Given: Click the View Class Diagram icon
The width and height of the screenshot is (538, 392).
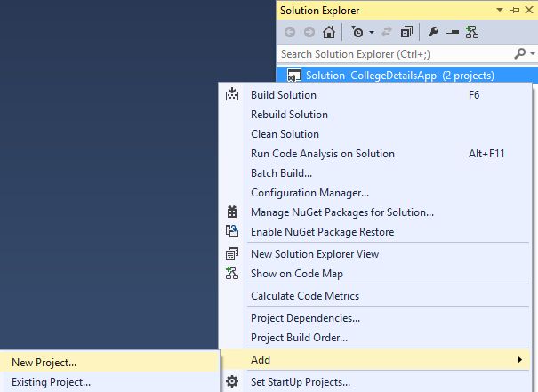Looking at the screenshot, I should click(x=471, y=32).
